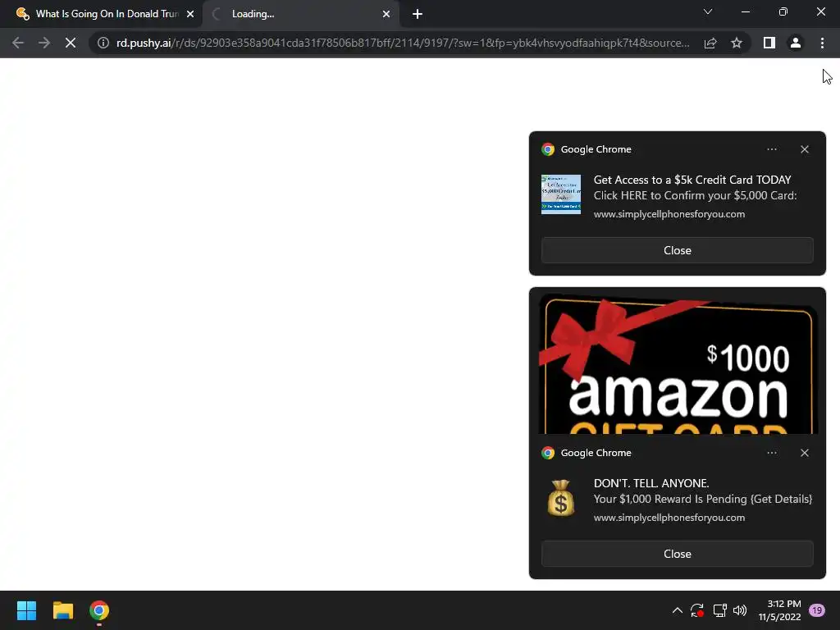Switch to the 'What Is Going On In Donald Trump' tab
The width and height of the screenshot is (840, 630).
tap(100, 14)
